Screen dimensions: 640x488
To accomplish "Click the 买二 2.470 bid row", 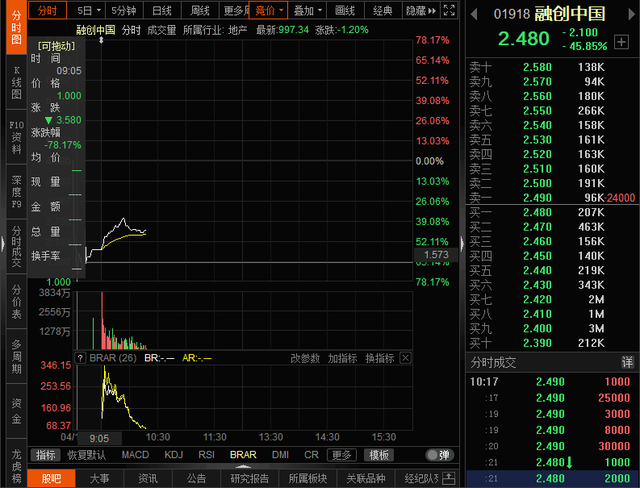I will coord(552,227).
